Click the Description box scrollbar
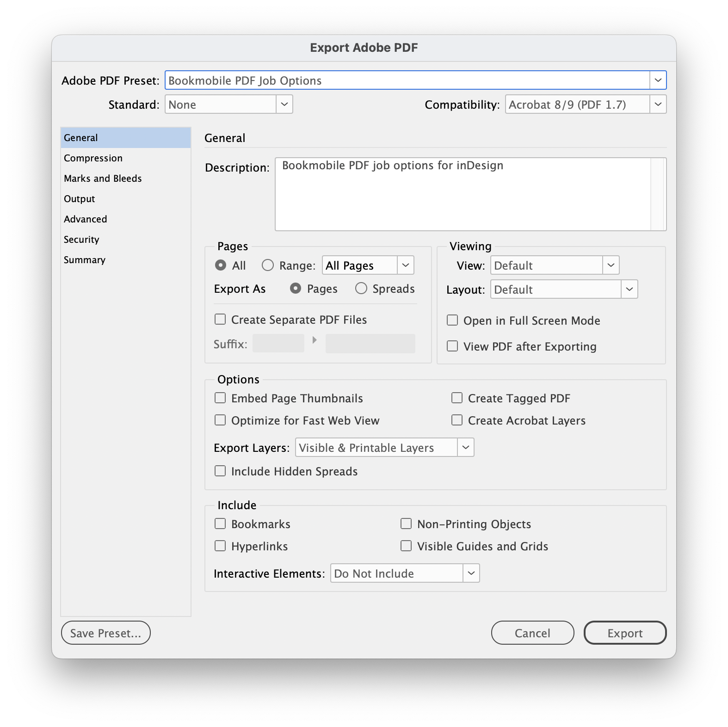 [x=658, y=194]
